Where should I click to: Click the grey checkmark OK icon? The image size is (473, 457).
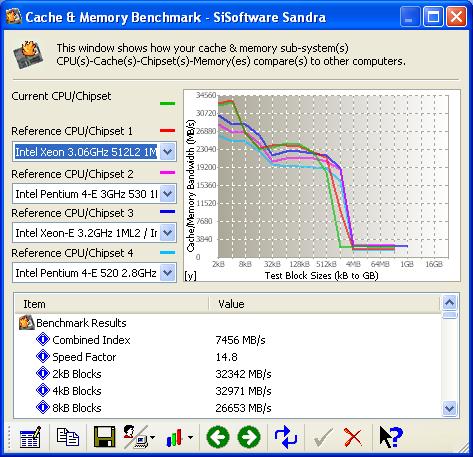(x=323, y=437)
